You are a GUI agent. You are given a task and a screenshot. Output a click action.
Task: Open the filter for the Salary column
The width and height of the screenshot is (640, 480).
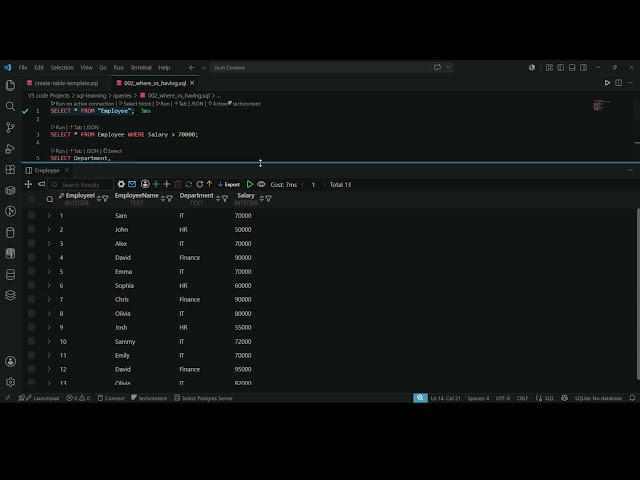click(x=269, y=199)
